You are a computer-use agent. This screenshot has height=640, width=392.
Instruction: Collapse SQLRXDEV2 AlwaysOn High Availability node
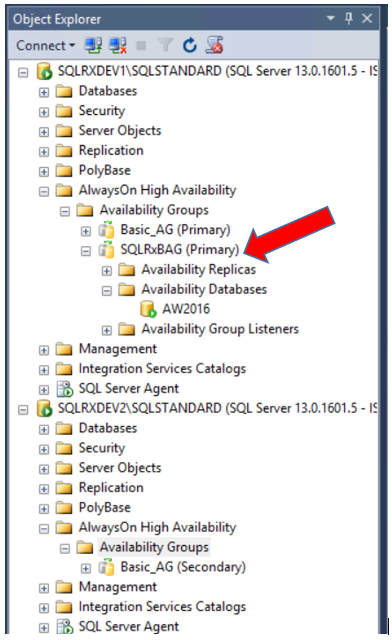[x=44, y=529]
